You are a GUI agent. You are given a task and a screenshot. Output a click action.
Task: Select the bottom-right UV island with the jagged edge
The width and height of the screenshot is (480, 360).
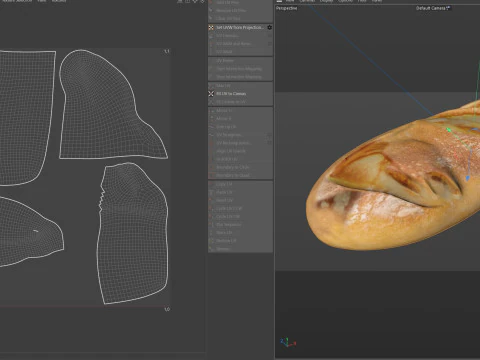133,233
